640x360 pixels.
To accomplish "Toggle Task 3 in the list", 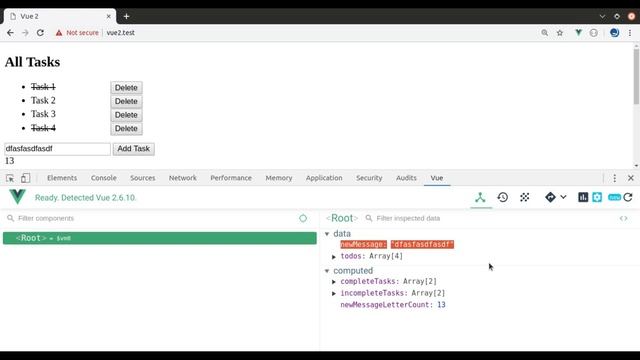I will [x=43, y=114].
